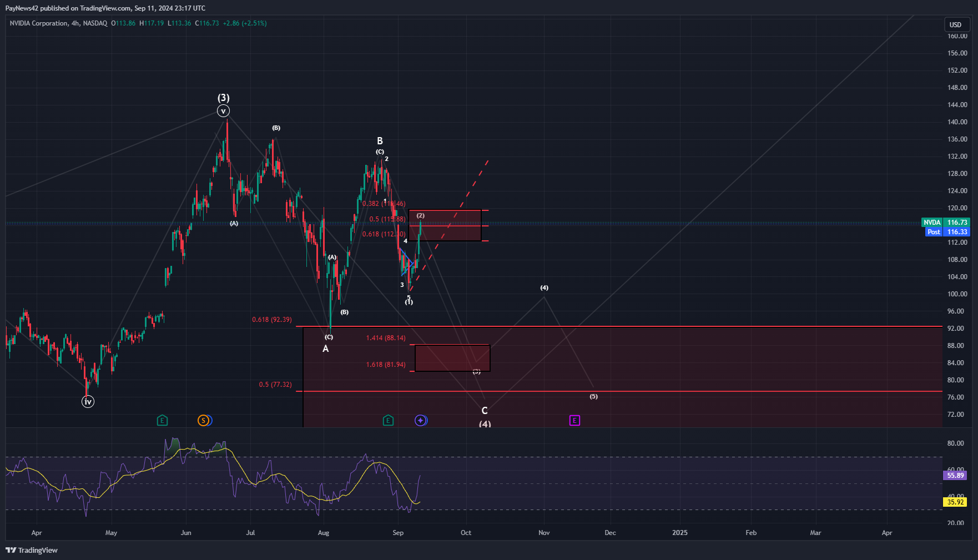This screenshot has width=978, height=560.
Task: Click the 140.00 price axis label
Action: [957, 122]
